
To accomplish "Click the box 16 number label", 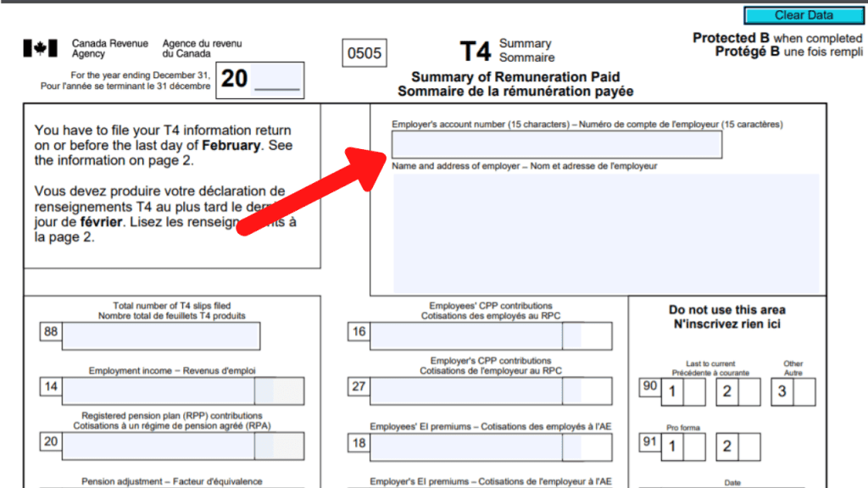I will tap(359, 331).
